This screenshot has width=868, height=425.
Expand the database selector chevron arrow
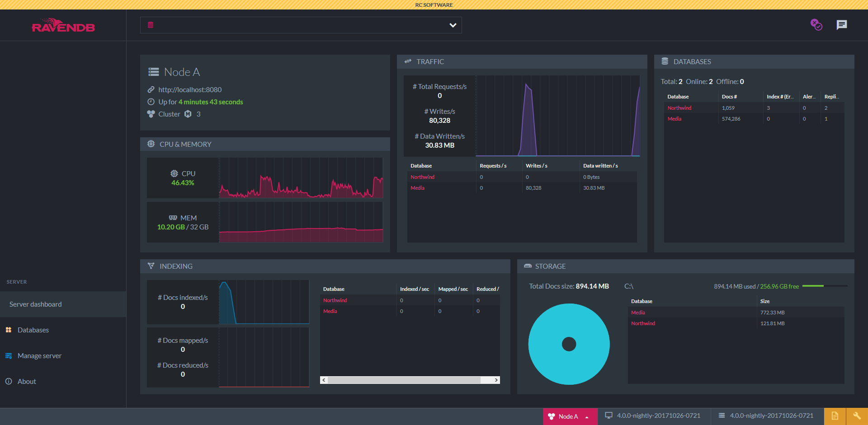[453, 25]
